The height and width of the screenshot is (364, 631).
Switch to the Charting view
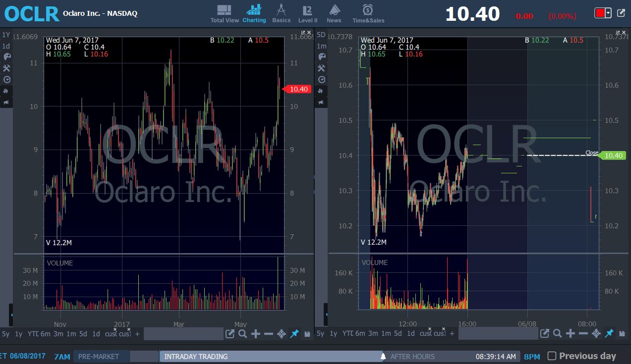click(x=254, y=13)
